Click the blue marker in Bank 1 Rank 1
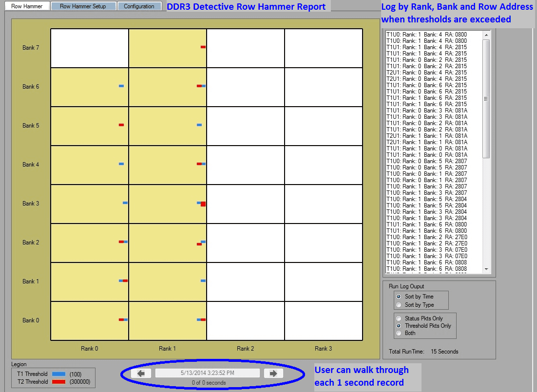537x392 pixels. pyautogui.click(x=203, y=281)
